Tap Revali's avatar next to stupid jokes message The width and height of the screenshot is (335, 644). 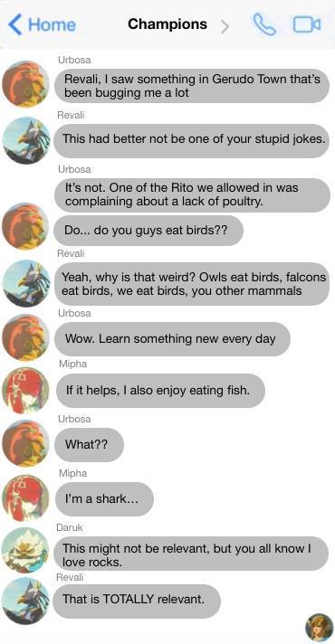coord(25,140)
